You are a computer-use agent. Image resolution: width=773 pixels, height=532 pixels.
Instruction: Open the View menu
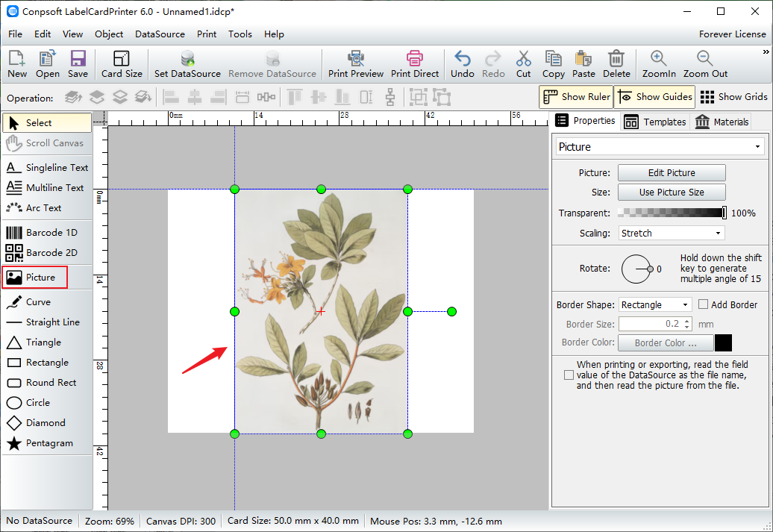click(72, 34)
